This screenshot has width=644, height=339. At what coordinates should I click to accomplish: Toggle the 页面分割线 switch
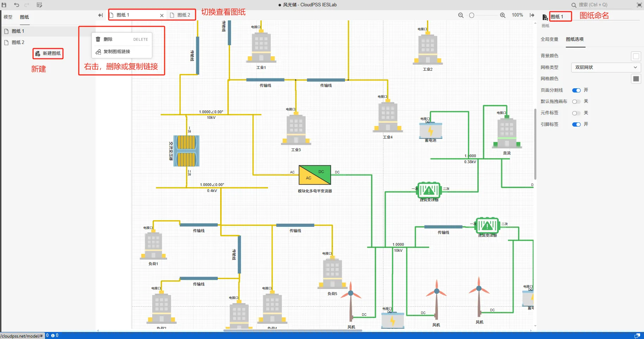576,90
